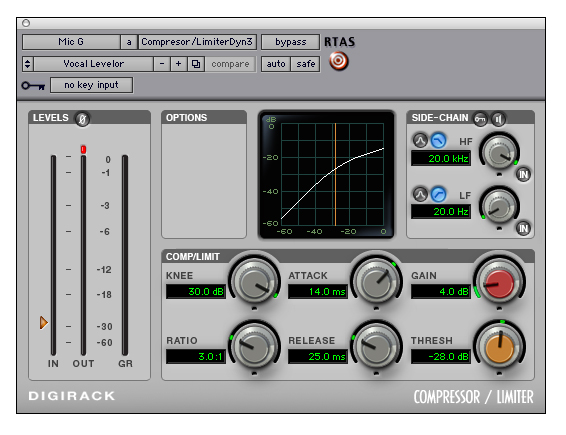Image resolution: width=566 pixels, height=435 pixels.
Task: Open the Compresor/LimiterDyn3 plug-in selector
Action: point(197,42)
